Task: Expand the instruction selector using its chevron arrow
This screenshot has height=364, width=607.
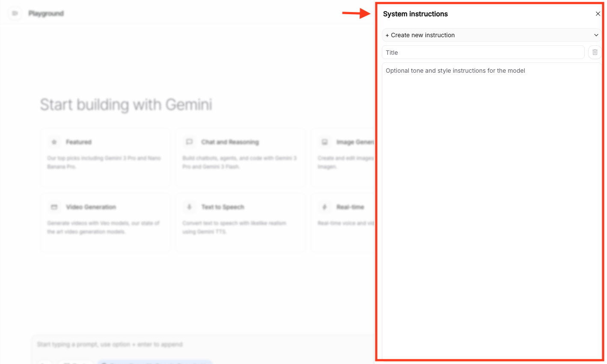Action: coord(596,35)
